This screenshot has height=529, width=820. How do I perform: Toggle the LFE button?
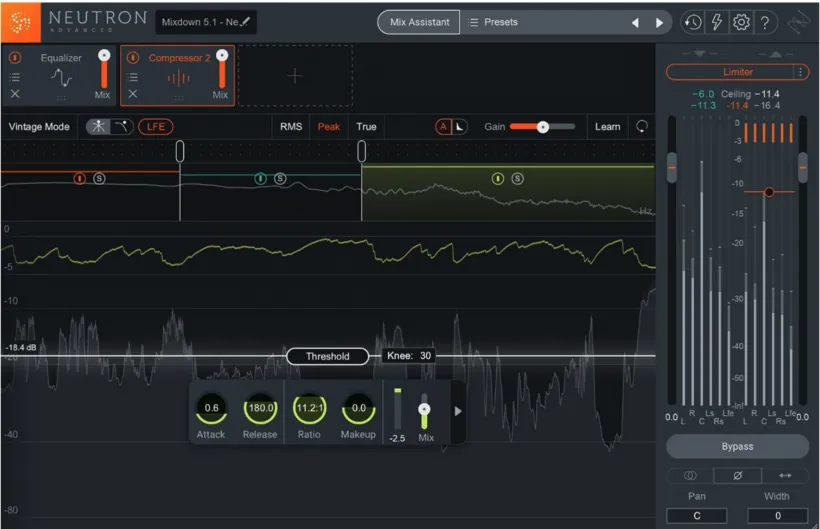156,126
